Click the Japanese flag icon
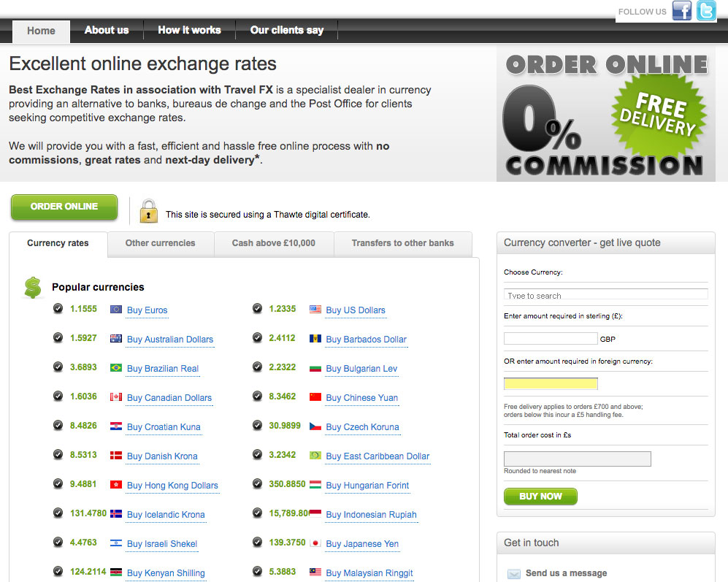This screenshot has height=582, width=728. click(315, 543)
